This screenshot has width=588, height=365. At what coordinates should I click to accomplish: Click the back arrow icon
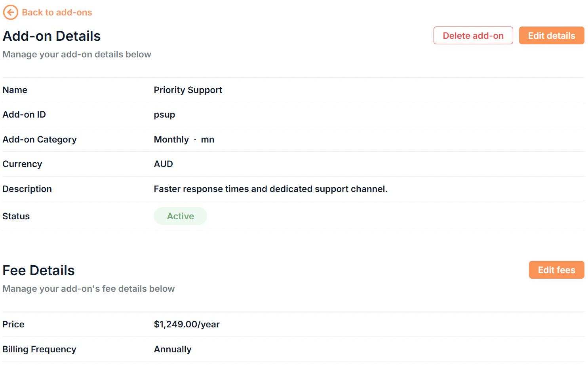tap(10, 12)
